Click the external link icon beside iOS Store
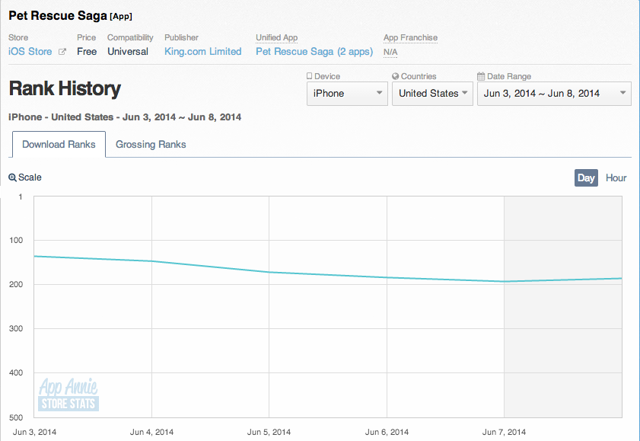 (x=62, y=52)
